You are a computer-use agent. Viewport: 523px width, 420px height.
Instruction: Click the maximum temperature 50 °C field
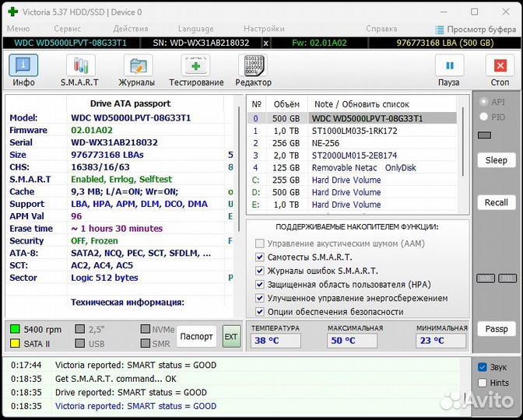tap(353, 341)
